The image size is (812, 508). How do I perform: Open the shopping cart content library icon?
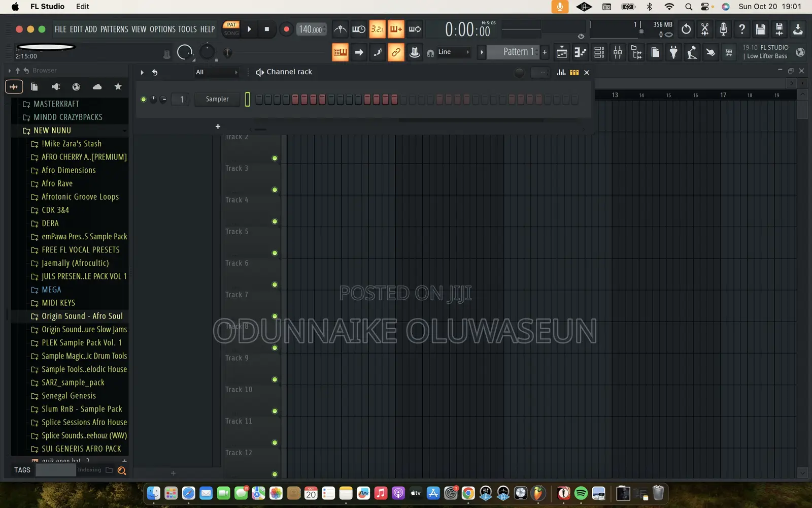click(729, 52)
